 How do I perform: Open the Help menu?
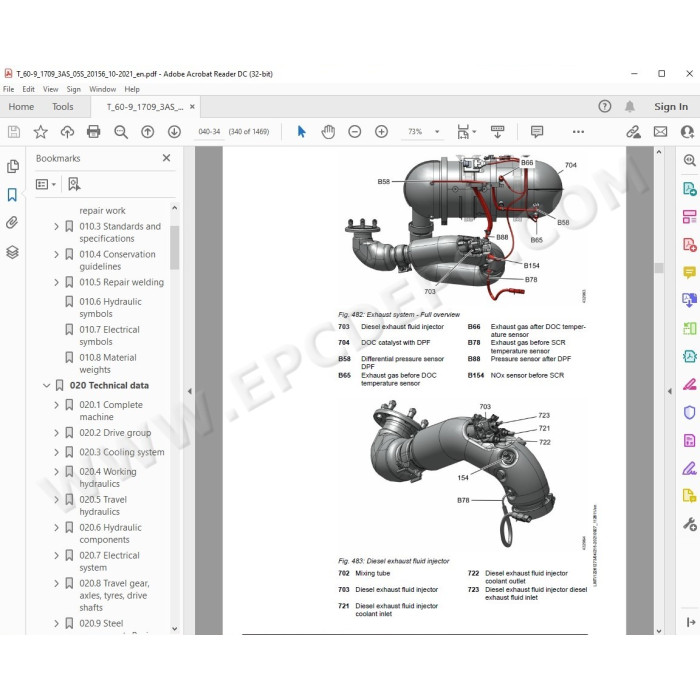pyautogui.click(x=132, y=89)
